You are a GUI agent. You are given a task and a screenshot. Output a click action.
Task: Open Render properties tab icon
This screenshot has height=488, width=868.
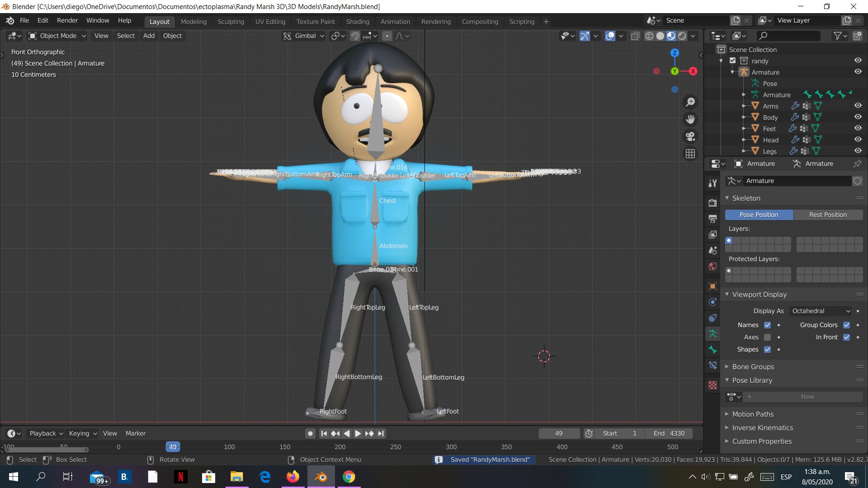tap(713, 203)
